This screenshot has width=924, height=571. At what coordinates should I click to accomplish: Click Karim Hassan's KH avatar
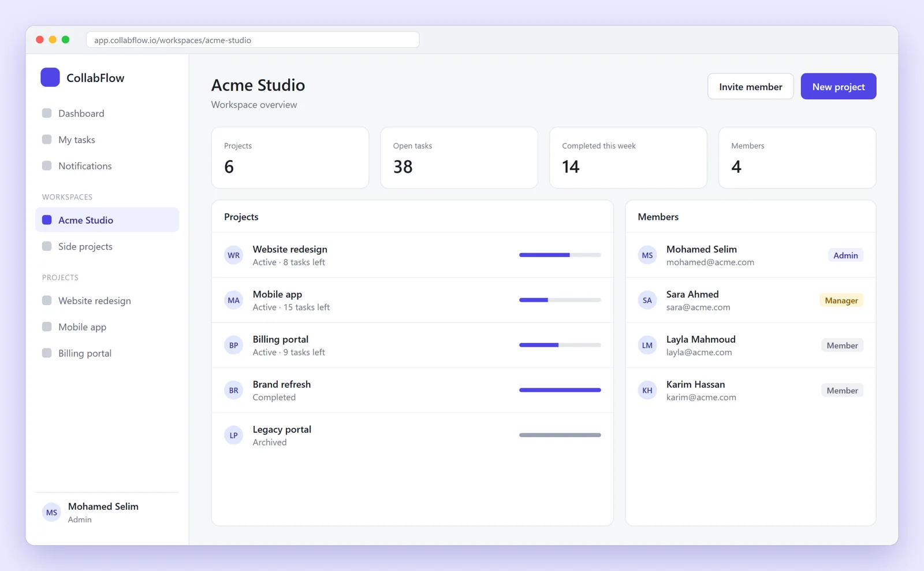click(x=647, y=390)
